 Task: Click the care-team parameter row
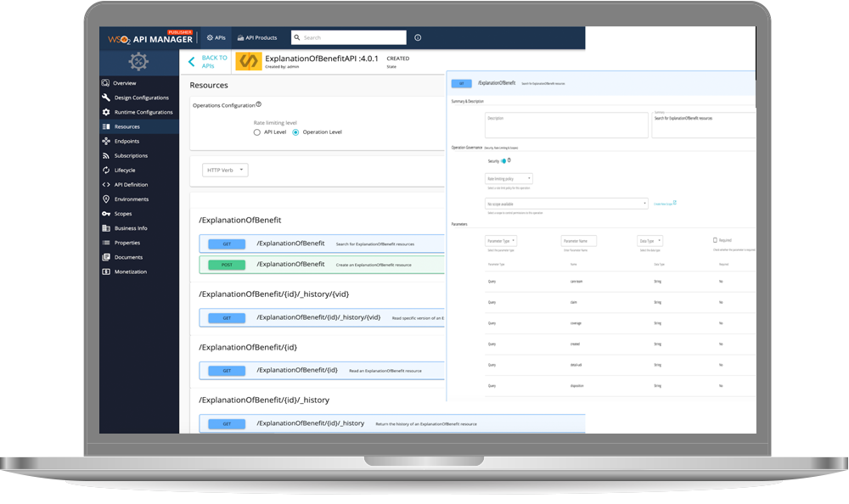(620, 282)
